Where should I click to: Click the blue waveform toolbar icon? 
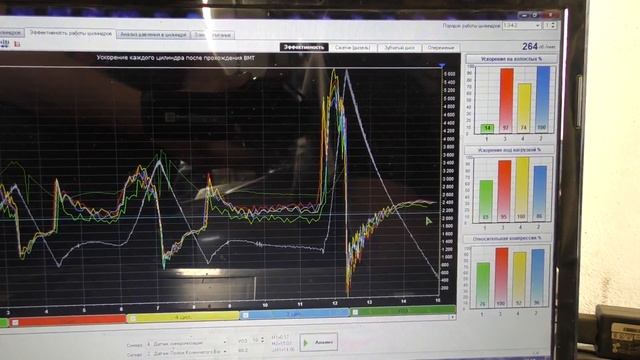point(4,43)
